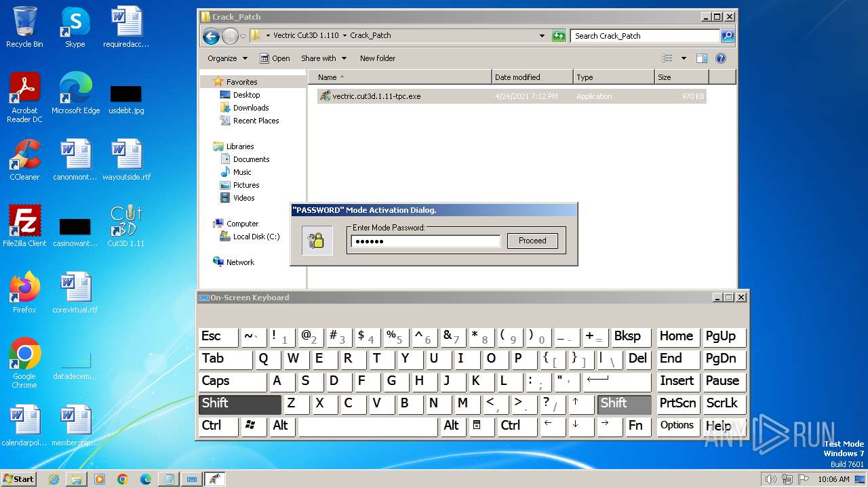Viewport: 868px width, 488px height.
Task: Expand Vectric Cut3D 1.110 breadcrumb arrow
Action: [x=344, y=36]
